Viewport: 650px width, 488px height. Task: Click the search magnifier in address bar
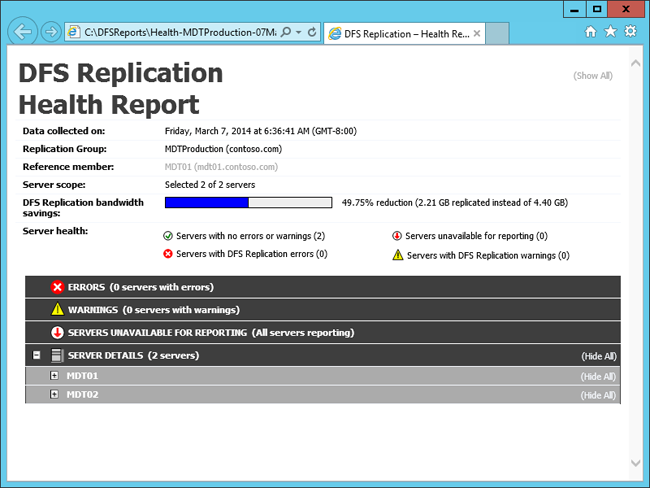pos(287,32)
